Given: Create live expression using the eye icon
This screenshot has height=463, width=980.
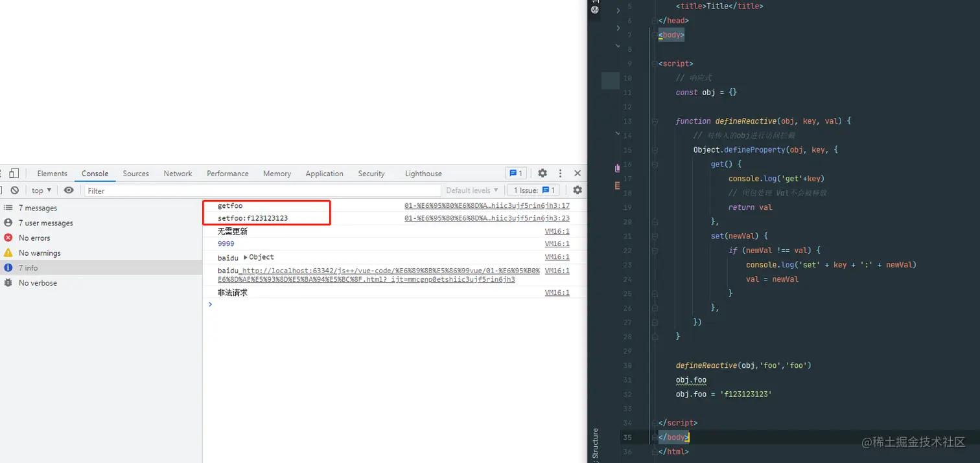Looking at the screenshot, I should point(69,190).
